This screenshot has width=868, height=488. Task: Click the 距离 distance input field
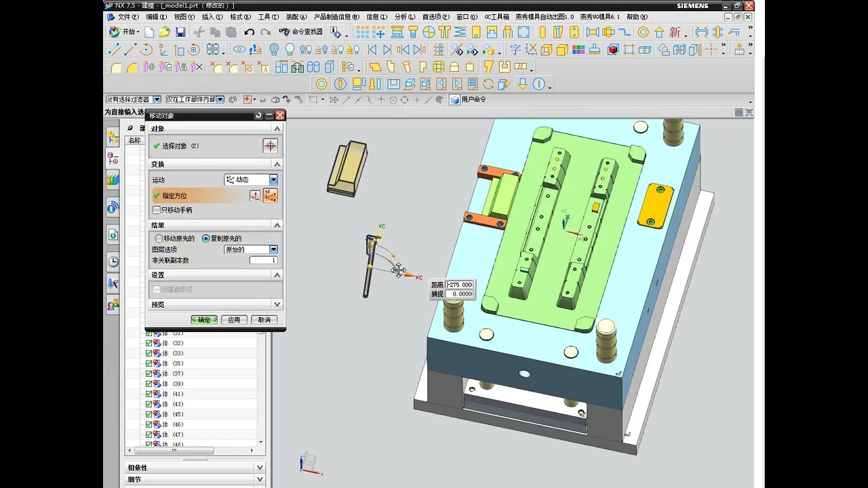[x=460, y=285]
